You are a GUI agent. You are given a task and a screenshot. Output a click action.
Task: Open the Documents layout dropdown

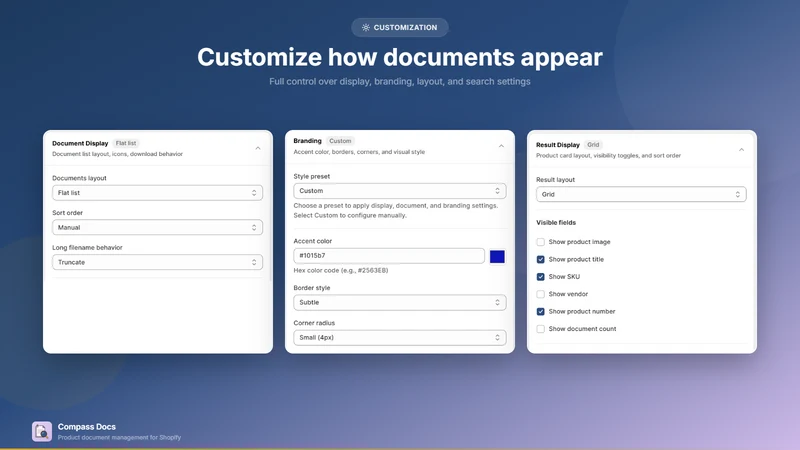click(157, 193)
